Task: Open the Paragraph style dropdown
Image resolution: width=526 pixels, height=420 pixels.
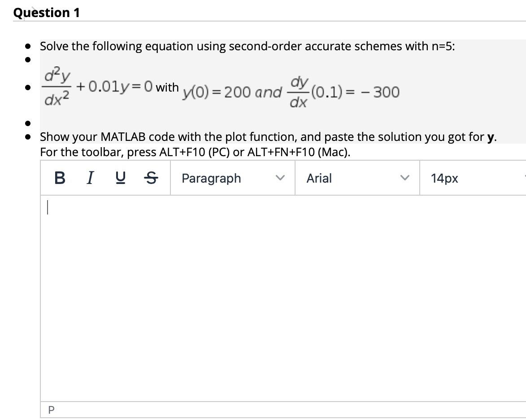Action: pos(232,178)
